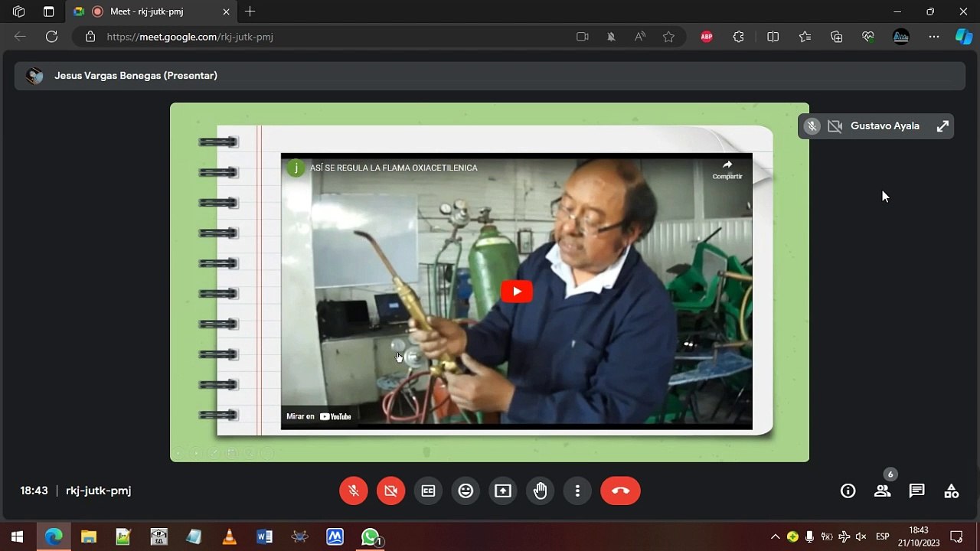
Task: Open the emoji reactions panel
Action: click(465, 491)
